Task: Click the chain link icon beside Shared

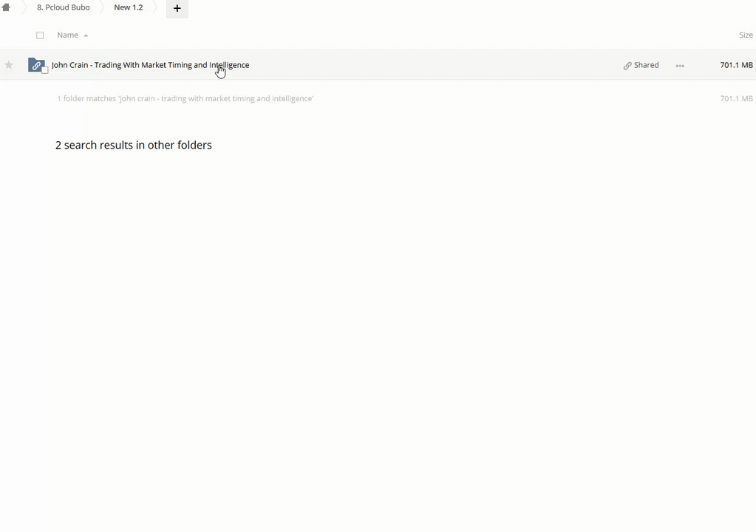Action: click(x=627, y=66)
